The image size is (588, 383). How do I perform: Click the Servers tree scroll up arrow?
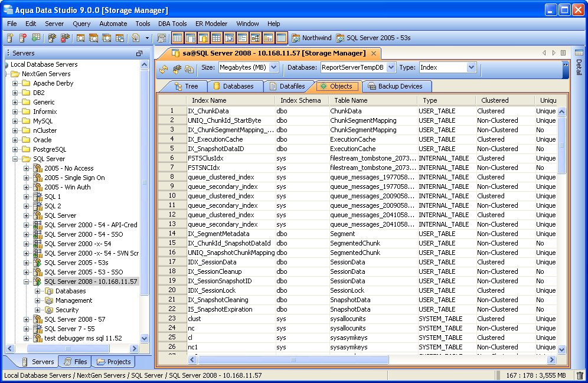point(145,64)
